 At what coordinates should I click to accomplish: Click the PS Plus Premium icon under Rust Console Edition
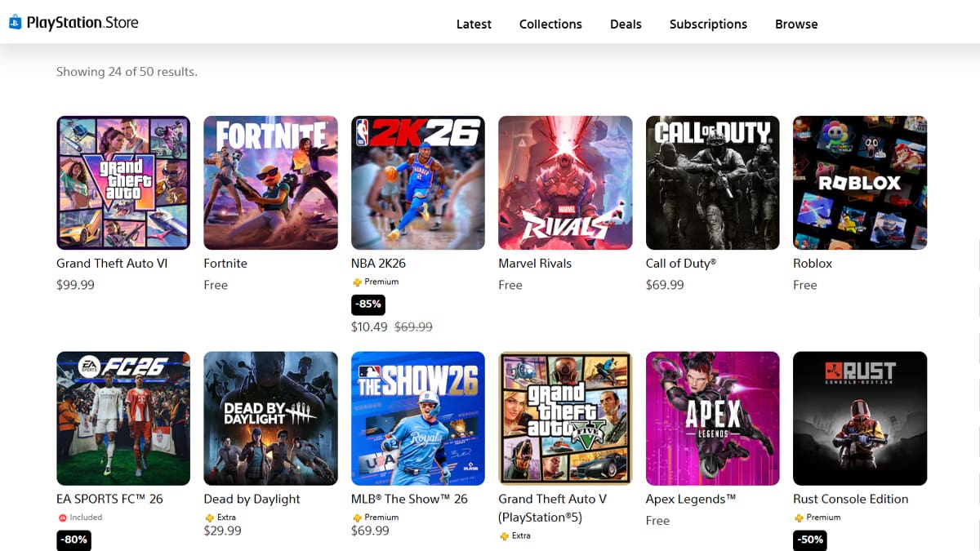(799, 518)
